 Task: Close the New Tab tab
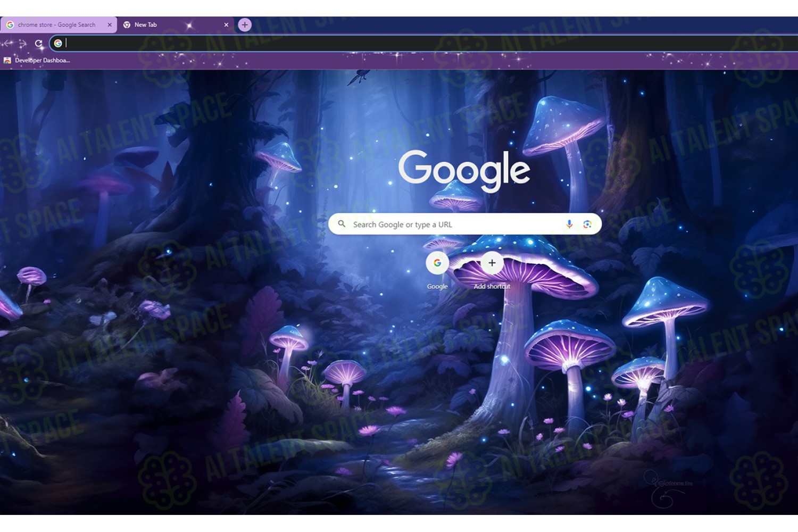226,24
